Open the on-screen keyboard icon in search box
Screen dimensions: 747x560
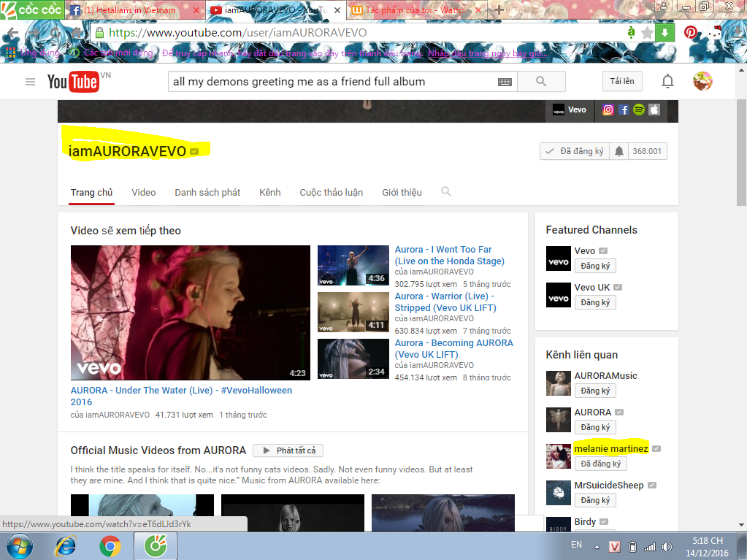(x=505, y=82)
